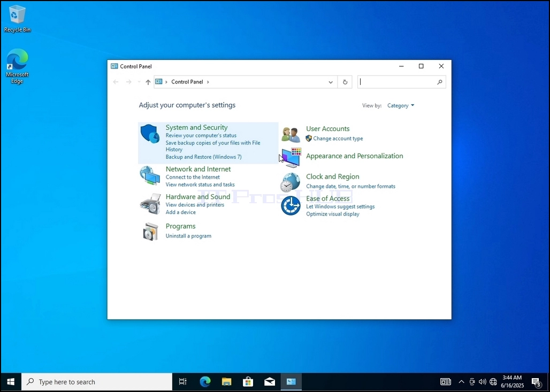The width and height of the screenshot is (550, 392).
Task: Open the Appearance and Personalization monitor icon
Action: (291, 157)
